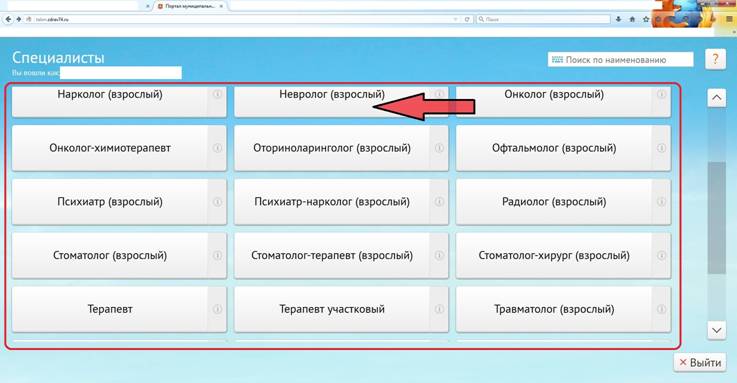Open info for Нарколог (взрослый)
The width and height of the screenshot is (737, 383).
click(x=217, y=94)
